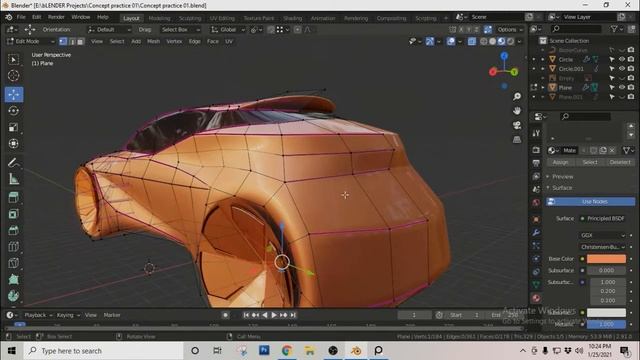This screenshot has width=640, height=360.
Task: Switch to the UV Editing workspace tab
Action: pyautogui.click(x=222, y=18)
